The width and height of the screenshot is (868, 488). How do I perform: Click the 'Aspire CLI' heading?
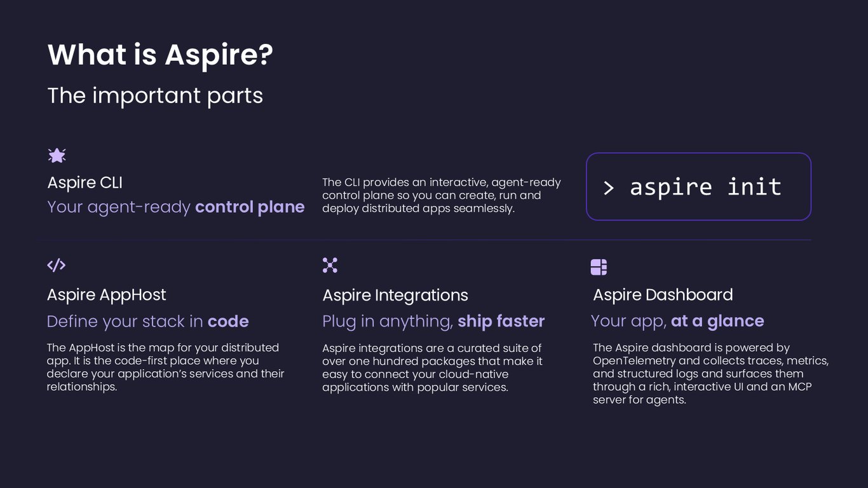(85, 183)
